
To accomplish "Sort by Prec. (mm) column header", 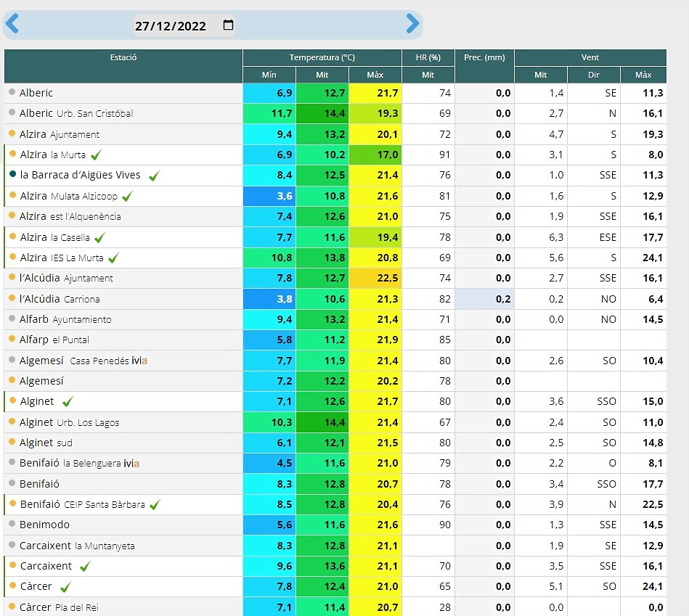I will (x=484, y=66).
